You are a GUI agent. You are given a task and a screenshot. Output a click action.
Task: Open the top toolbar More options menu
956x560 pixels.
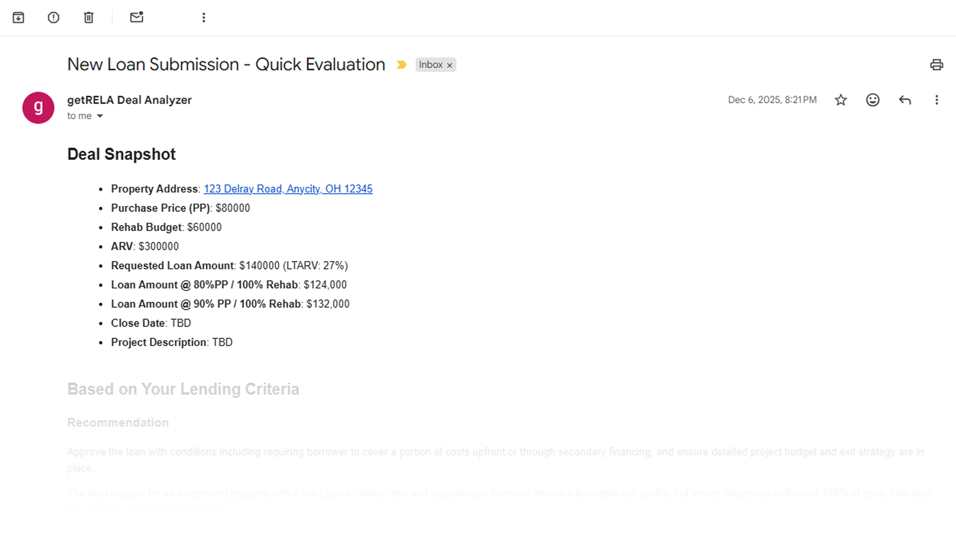pyautogui.click(x=204, y=18)
